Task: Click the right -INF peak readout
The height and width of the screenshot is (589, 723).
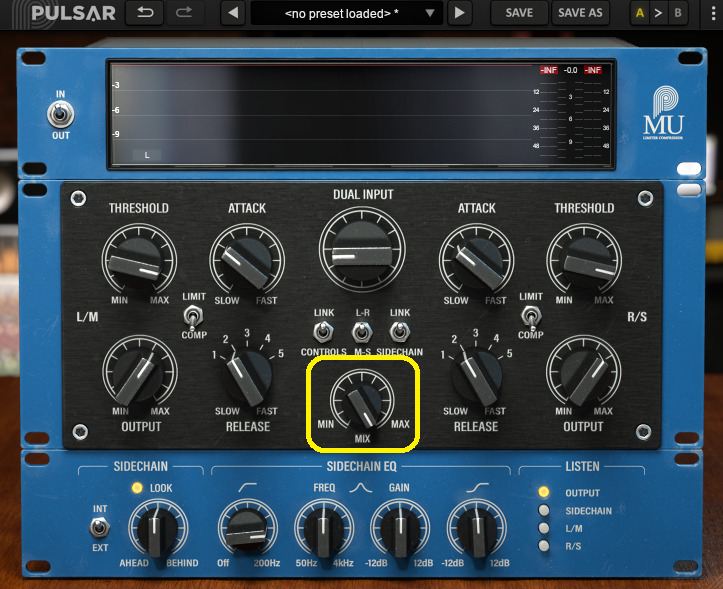Action: [593, 70]
